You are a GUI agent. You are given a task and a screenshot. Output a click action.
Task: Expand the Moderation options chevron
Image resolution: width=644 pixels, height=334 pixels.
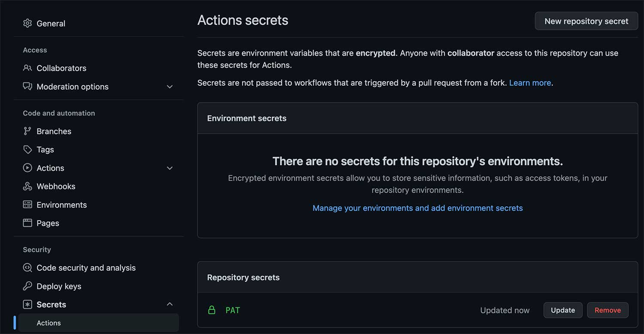(170, 87)
